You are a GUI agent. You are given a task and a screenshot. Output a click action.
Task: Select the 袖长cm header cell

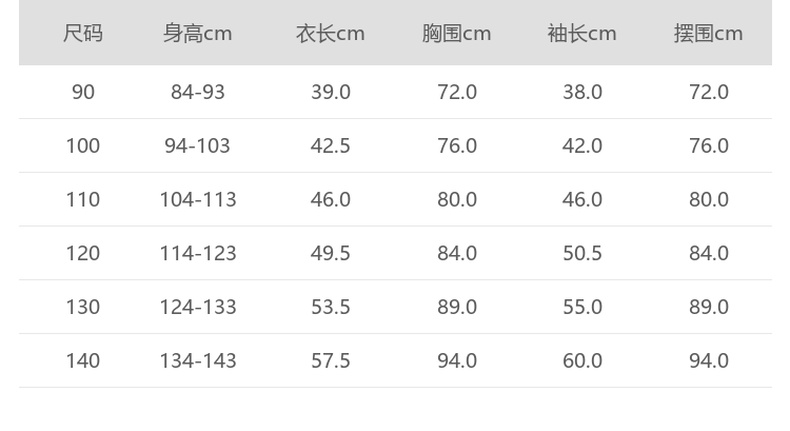[x=582, y=34]
